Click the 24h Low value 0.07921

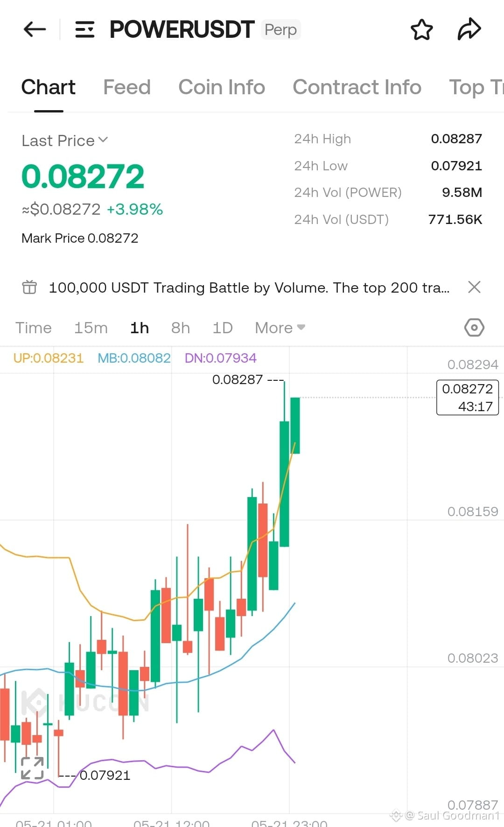coord(456,166)
